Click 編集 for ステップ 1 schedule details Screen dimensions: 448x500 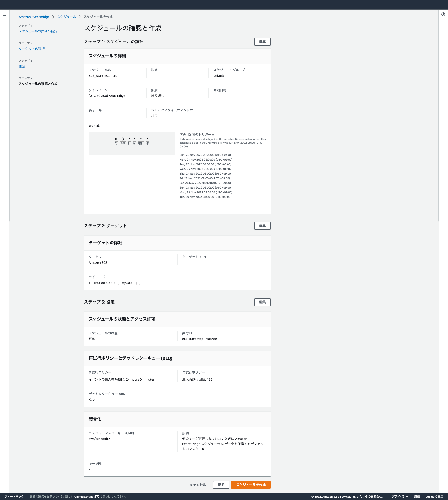point(262,42)
